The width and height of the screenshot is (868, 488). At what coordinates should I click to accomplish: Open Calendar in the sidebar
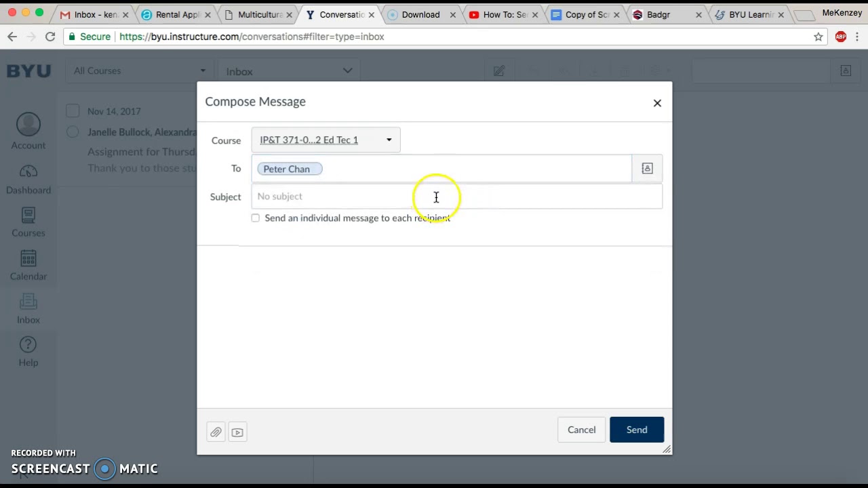click(x=28, y=266)
